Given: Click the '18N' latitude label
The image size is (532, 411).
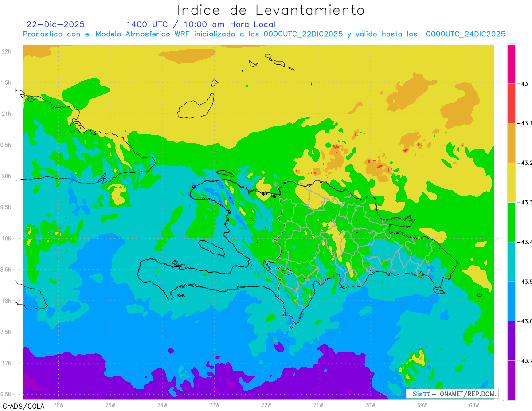Looking at the screenshot, I should (x=8, y=301).
